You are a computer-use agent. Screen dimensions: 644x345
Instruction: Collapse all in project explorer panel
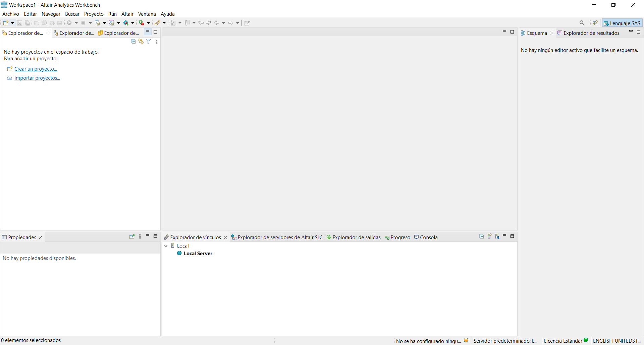click(133, 42)
